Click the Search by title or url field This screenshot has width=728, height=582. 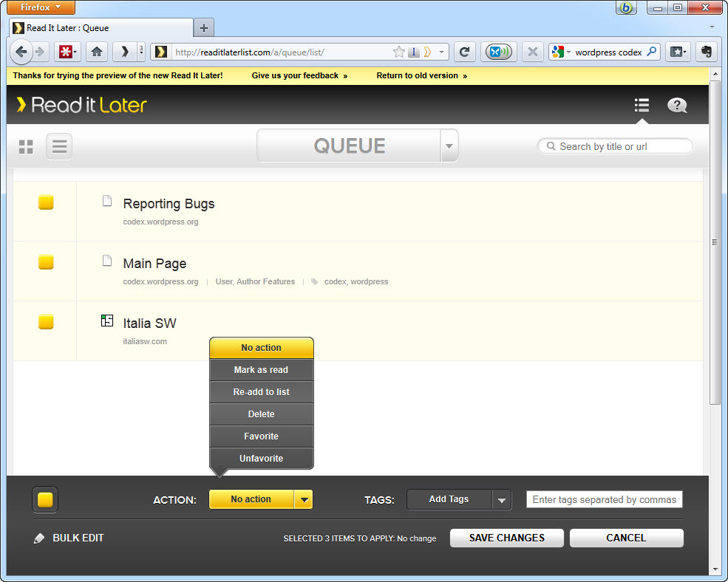[x=615, y=146]
